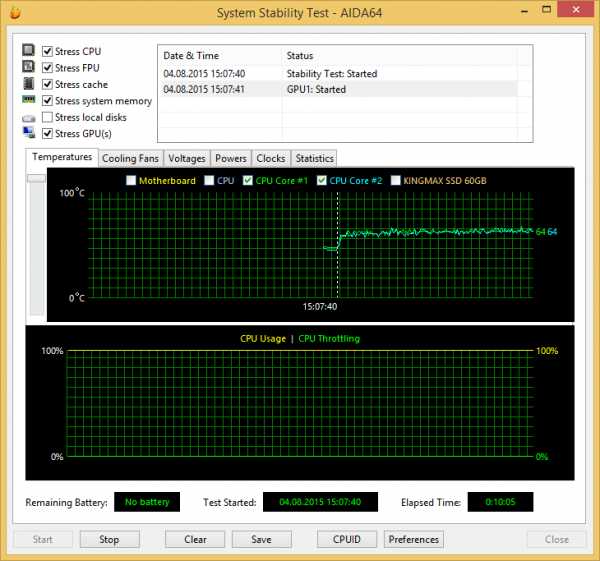
Task: Click the disk drive icon beside Stress local disks
Action: (28, 119)
